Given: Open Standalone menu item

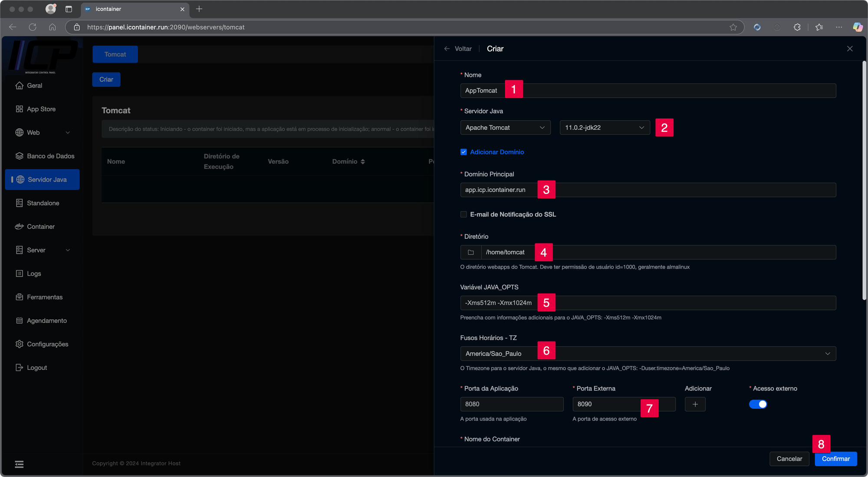Looking at the screenshot, I should pyautogui.click(x=42, y=203).
